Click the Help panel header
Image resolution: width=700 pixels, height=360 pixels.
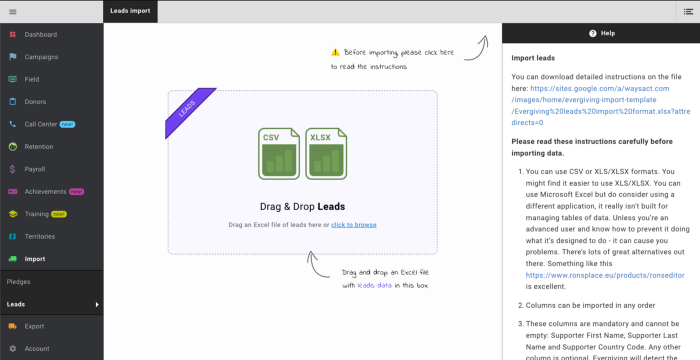point(601,33)
